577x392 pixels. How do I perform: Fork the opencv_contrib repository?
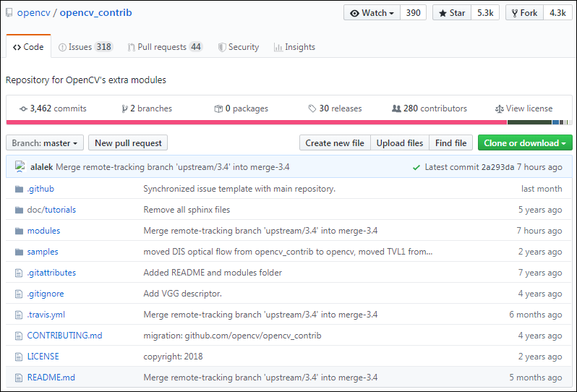524,13
